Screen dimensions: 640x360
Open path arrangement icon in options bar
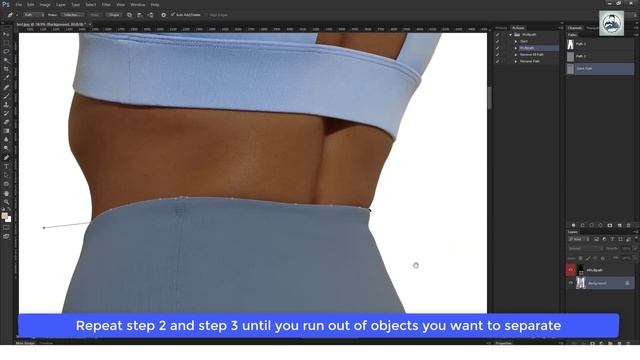pyautogui.click(x=151, y=15)
